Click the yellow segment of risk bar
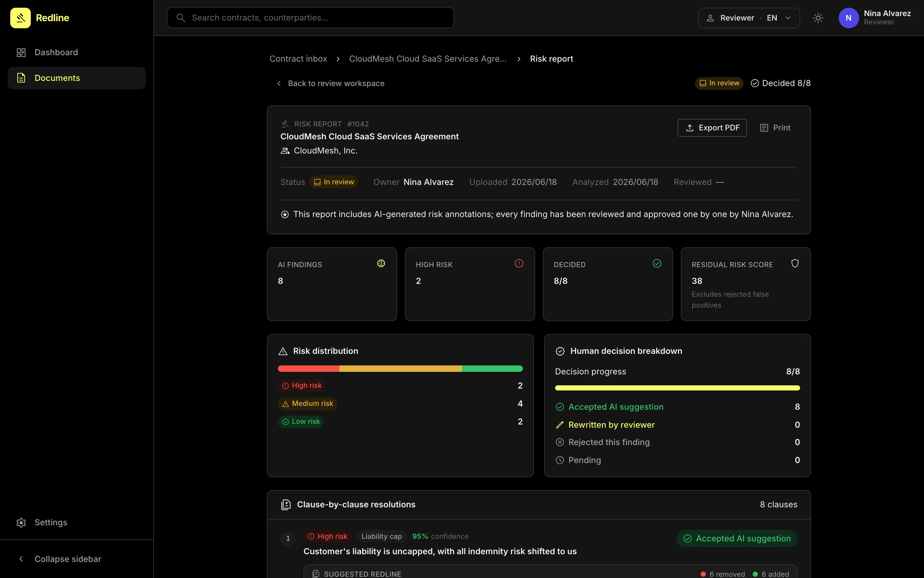 click(x=400, y=369)
